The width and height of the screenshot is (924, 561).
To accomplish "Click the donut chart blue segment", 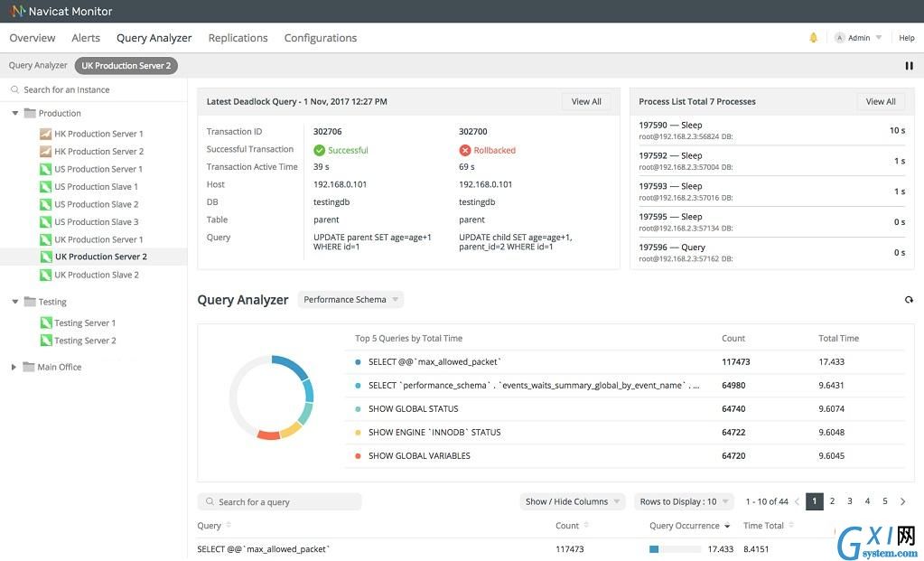I will pyautogui.click(x=292, y=366).
